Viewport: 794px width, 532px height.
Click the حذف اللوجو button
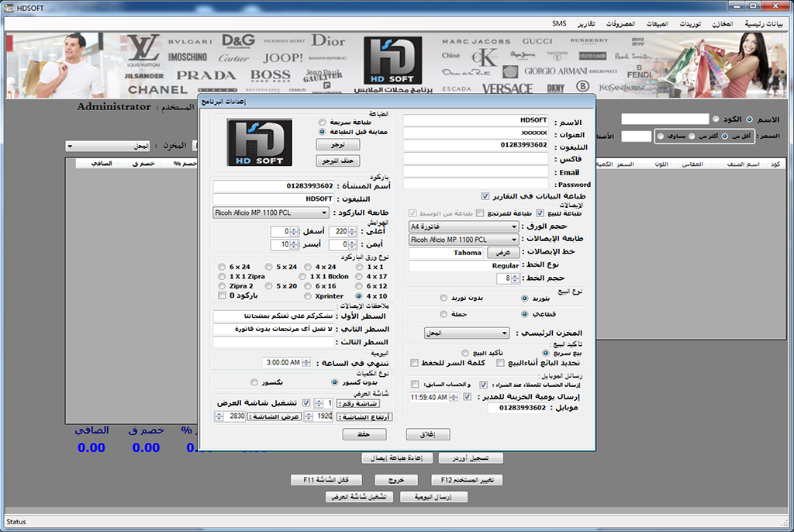click(338, 161)
